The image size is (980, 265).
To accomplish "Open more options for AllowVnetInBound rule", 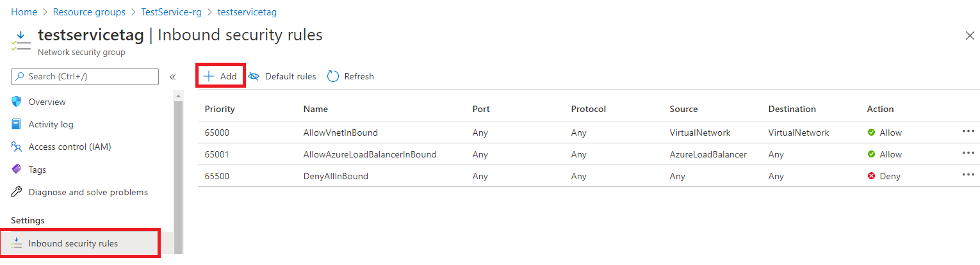I will point(968,131).
